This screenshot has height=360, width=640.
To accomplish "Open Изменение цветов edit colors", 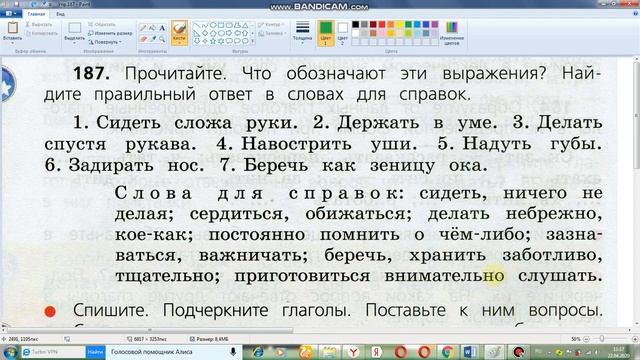I will [451, 33].
